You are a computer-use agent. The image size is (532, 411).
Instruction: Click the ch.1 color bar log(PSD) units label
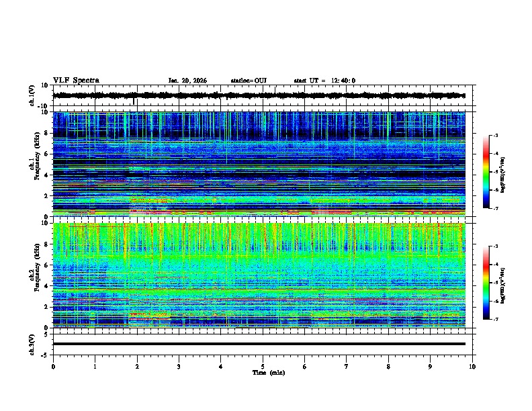[503, 175]
